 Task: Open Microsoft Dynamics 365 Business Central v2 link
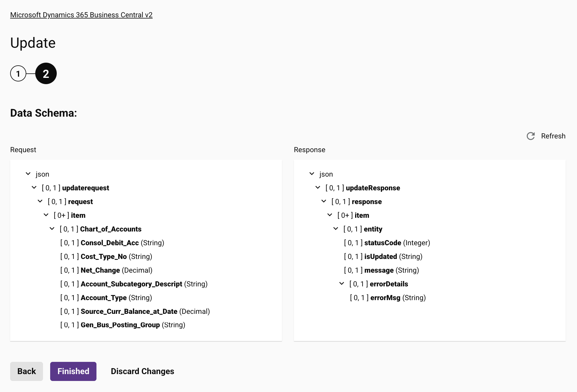[x=81, y=15]
